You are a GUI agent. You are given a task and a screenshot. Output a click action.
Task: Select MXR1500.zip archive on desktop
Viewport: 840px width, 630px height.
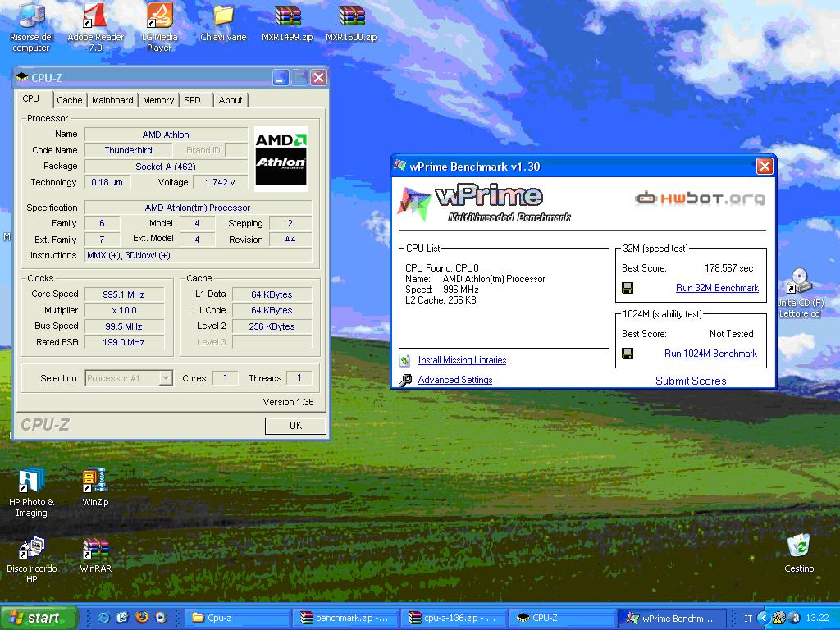(351, 22)
